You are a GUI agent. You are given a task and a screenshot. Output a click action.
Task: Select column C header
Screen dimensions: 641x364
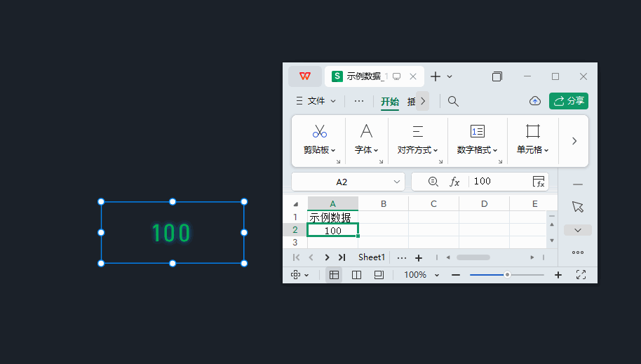click(x=433, y=203)
